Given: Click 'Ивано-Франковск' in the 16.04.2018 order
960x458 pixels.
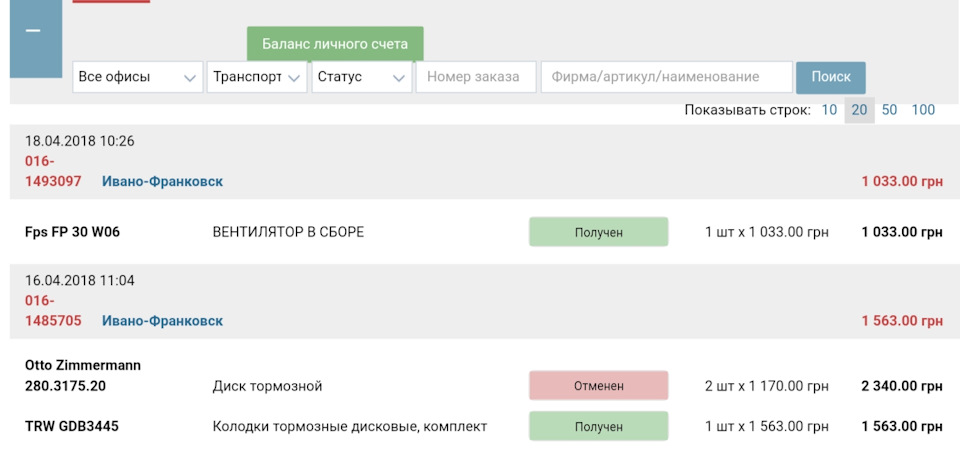Looking at the screenshot, I should tap(162, 322).
